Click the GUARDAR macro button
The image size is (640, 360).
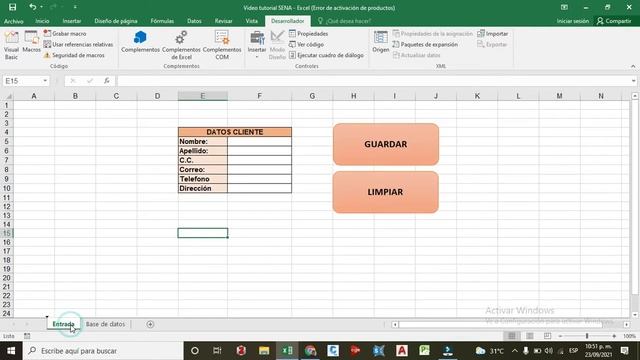pos(386,144)
